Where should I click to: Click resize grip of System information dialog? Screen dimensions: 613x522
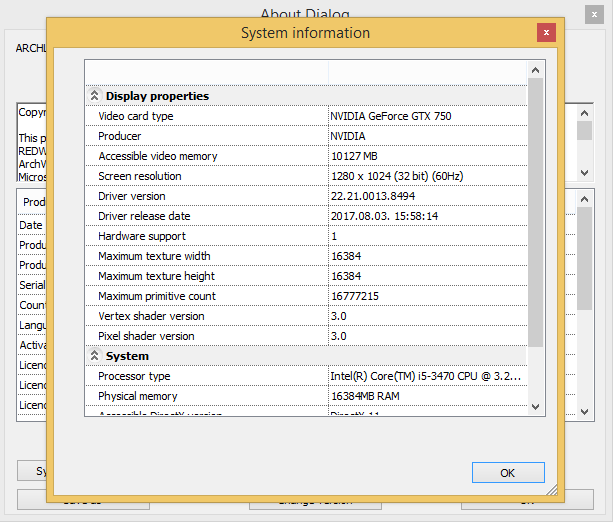pyautogui.click(x=552, y=490)
